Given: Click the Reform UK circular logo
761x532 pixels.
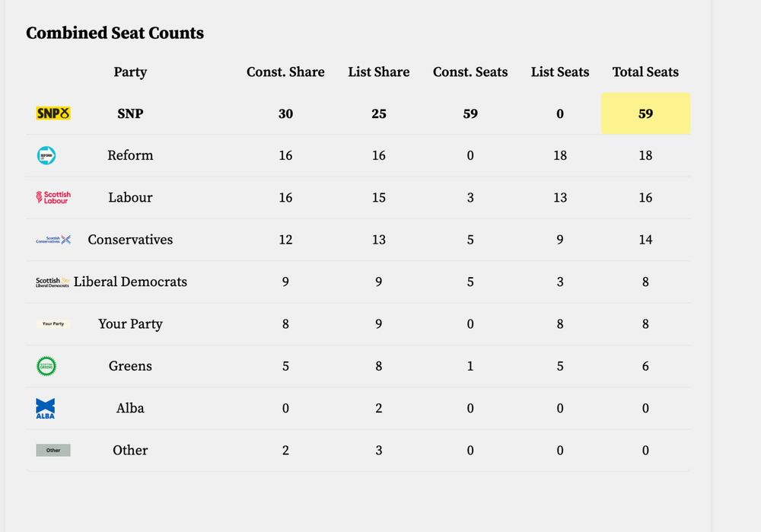Looking at the screenshot, I should pos(46,155).
